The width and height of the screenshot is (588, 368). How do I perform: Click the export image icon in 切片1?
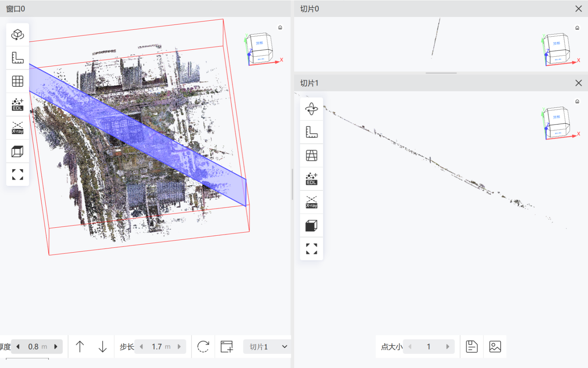click(495, 347)
